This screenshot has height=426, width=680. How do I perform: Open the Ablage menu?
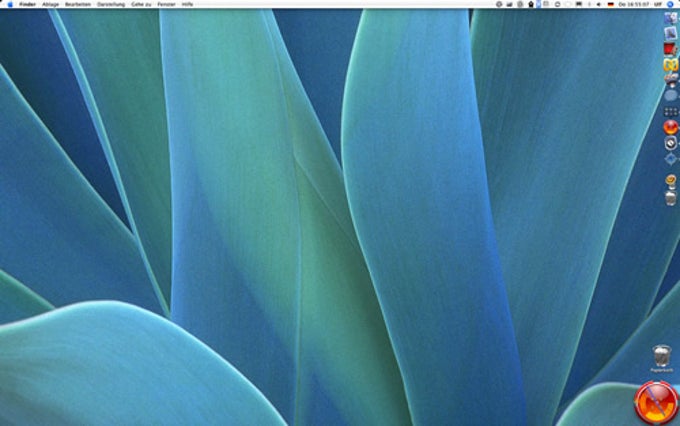pyautogui.click(x=50, y=4)
